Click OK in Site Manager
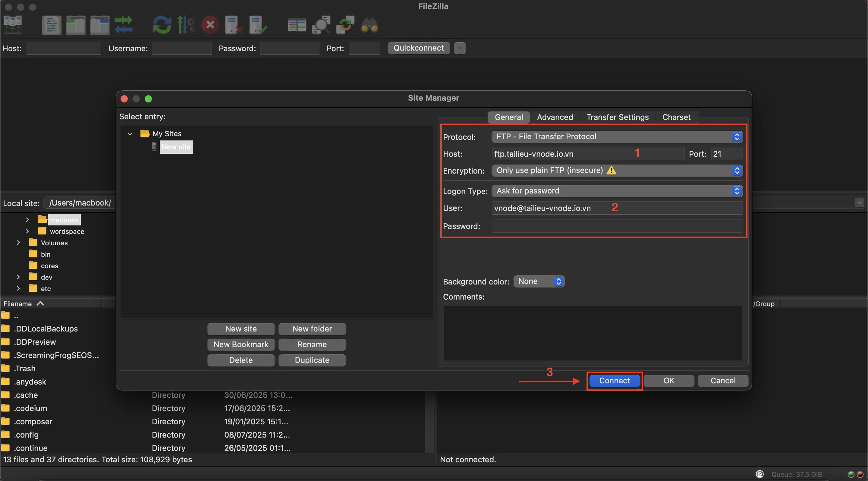 pos(669,381)
